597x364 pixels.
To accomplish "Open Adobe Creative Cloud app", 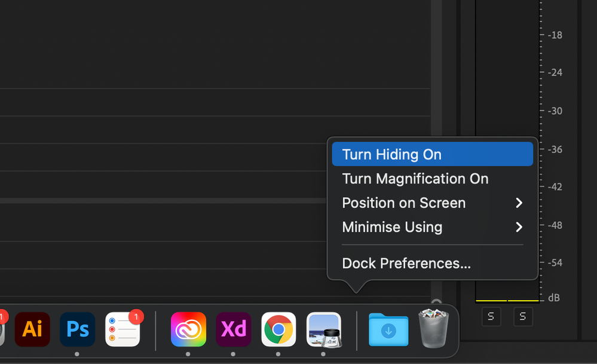I will 188,329.
